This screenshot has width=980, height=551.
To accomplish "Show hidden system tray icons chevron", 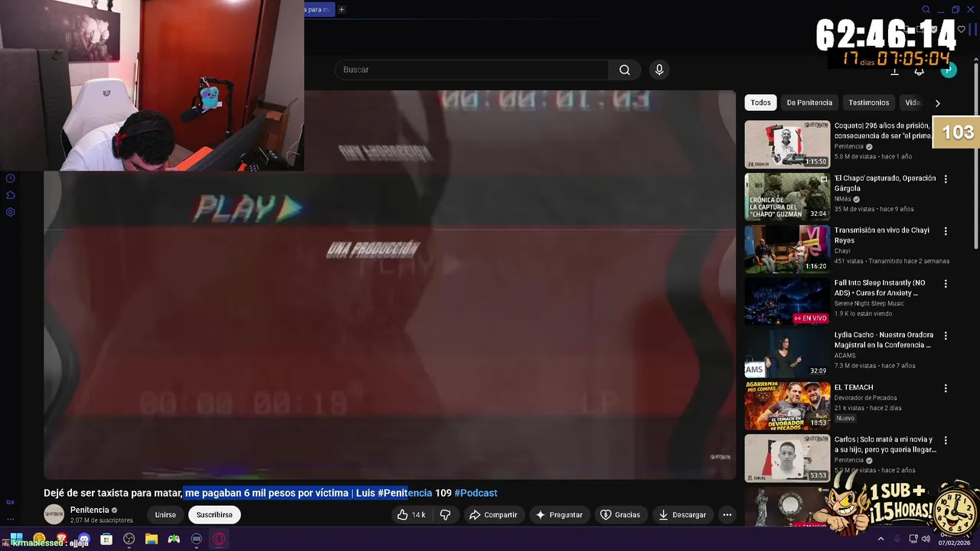I will (880, 539).
